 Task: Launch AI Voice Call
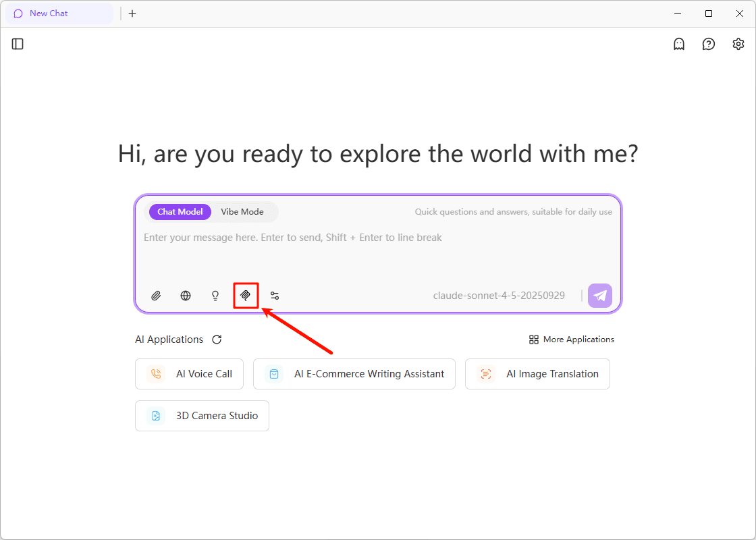(189, 374)
